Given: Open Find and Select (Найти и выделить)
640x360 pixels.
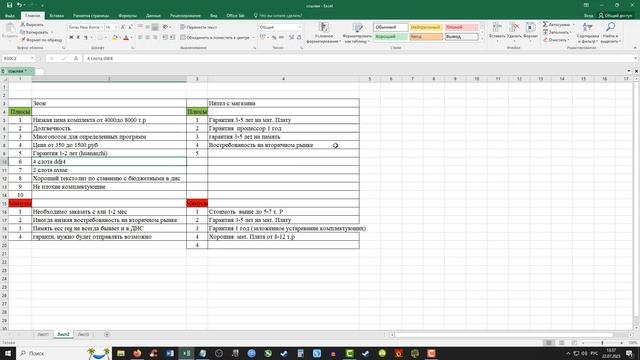Looking at the screenshot, I should [611, 33].
